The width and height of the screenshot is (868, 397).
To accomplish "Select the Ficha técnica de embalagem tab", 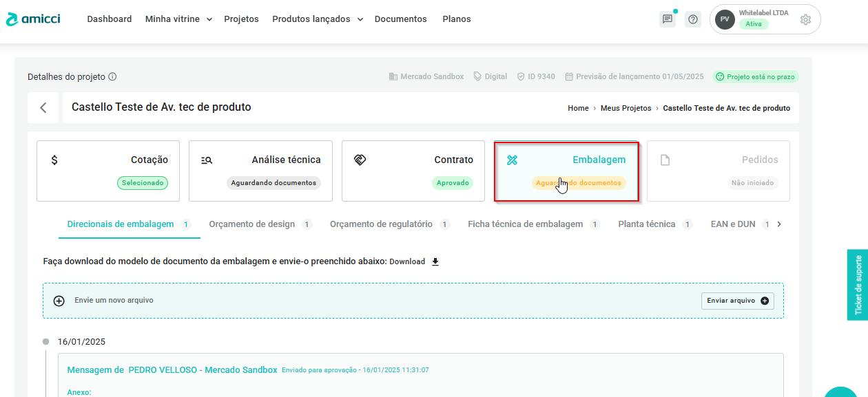I will point(525,224).
